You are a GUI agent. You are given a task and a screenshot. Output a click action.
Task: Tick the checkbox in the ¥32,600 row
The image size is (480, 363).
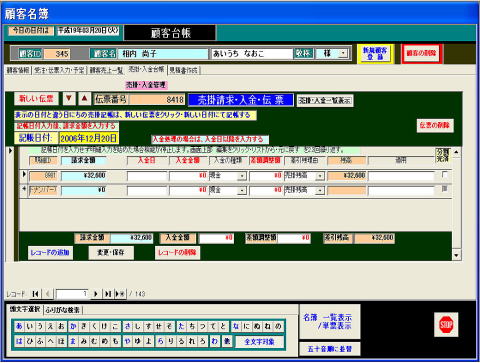tap(444, 175)
